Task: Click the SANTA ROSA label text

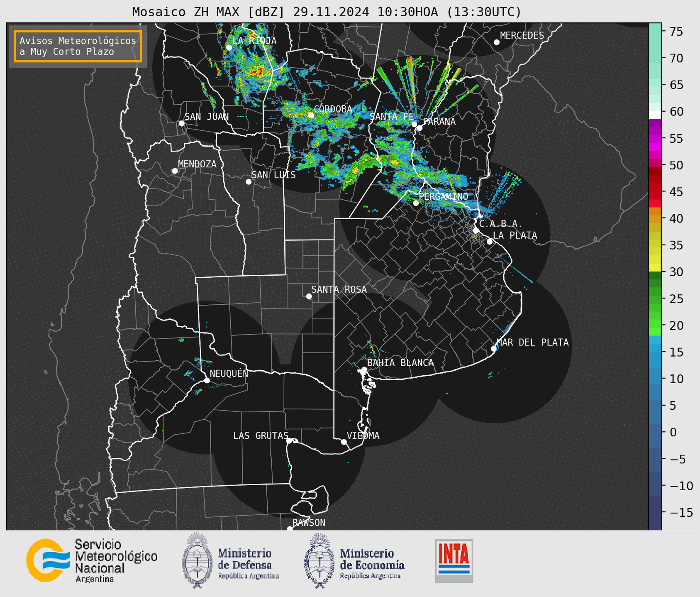Action: click(x=339, y=289)
